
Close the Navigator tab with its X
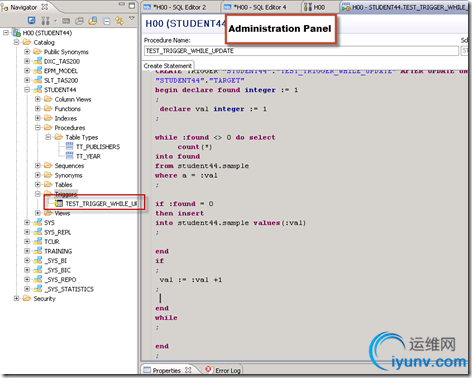[45, 7]
